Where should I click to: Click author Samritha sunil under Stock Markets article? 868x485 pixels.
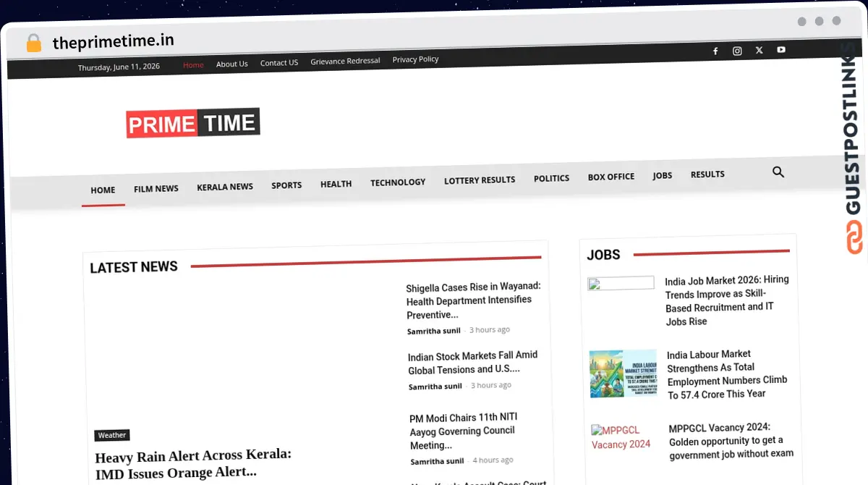[x=435, y=387]
